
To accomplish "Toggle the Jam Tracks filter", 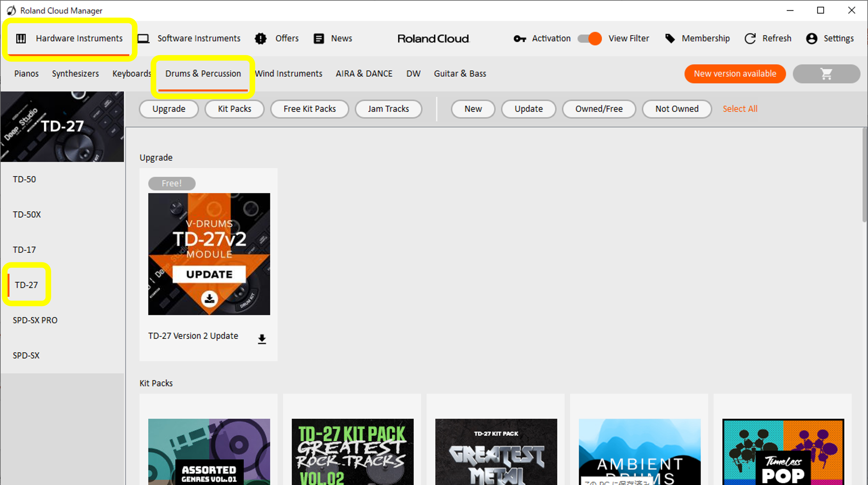I will (x=389, y=109).
